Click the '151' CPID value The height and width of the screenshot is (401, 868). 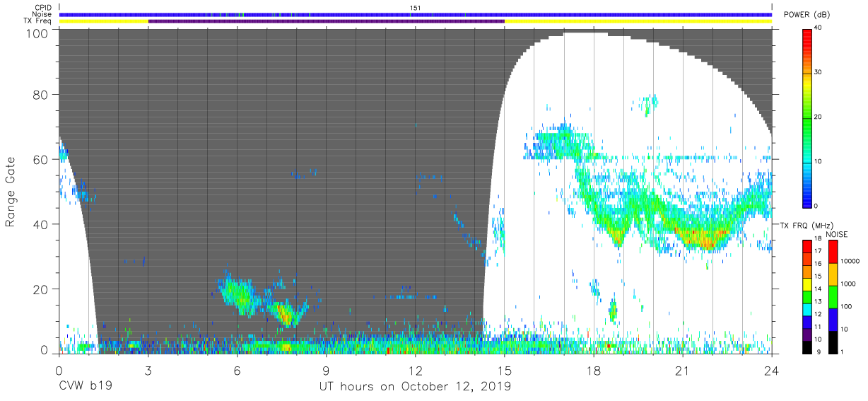click(415, 8)
